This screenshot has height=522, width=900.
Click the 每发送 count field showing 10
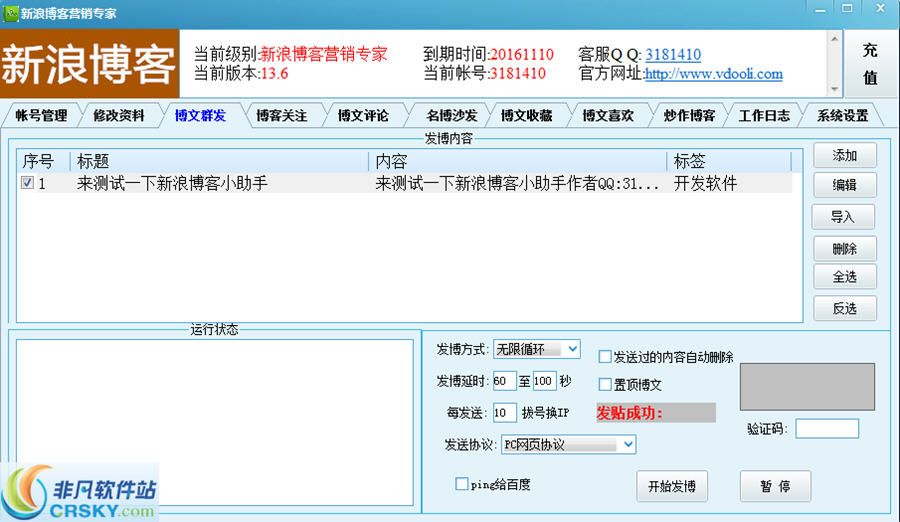(504, 412)
